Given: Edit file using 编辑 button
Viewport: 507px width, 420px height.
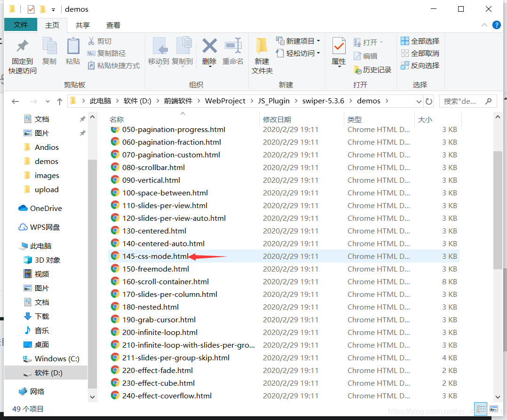Looking at the screenshot, I should pyautogui.click(x=365, y=56).
